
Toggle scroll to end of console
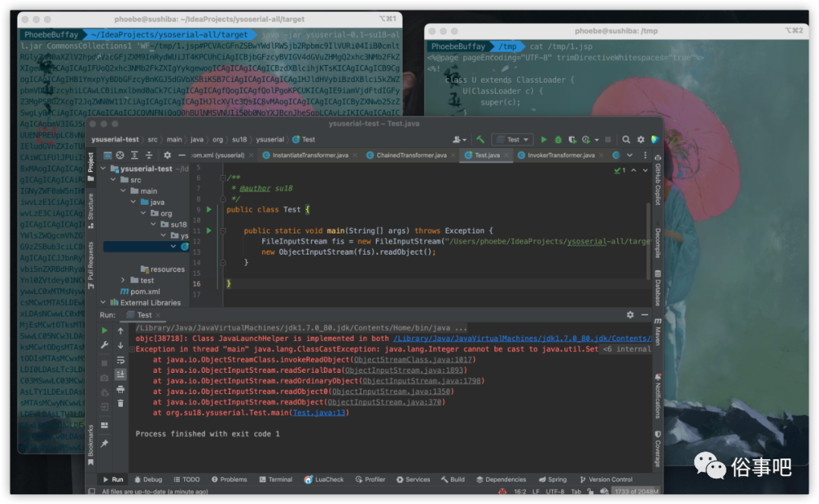[121, 374]
